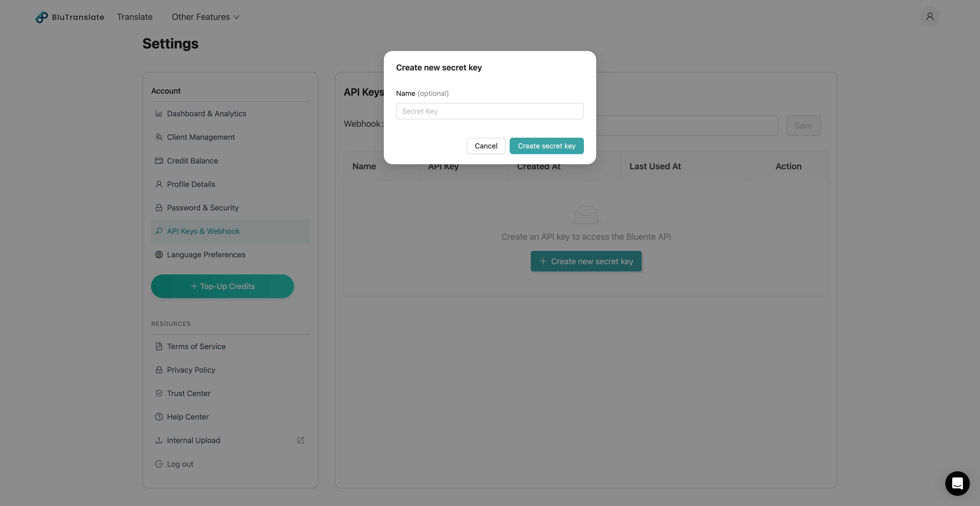Open Help Center via question mark icon
The image size is (980, 506).
click(160, 417)
